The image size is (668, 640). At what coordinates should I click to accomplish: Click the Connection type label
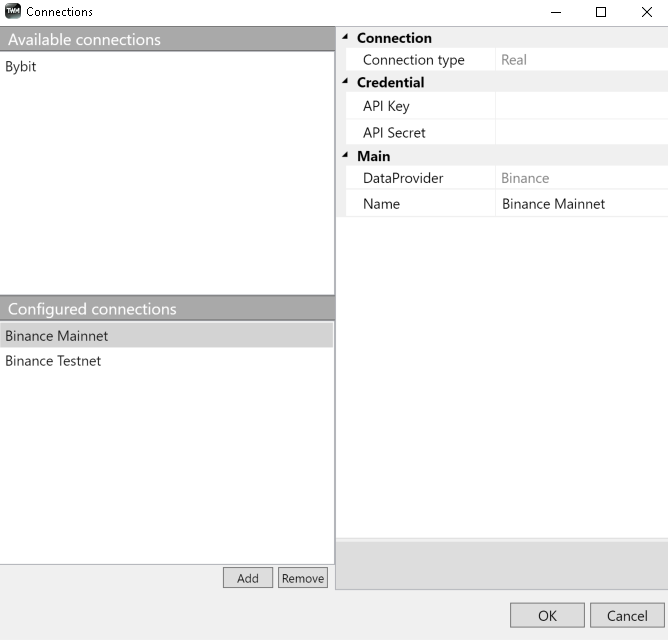point(413,60)
